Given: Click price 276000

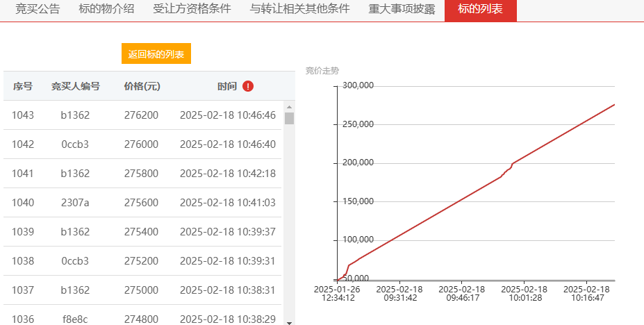Looking at the screenshot, I should [141, 144].
